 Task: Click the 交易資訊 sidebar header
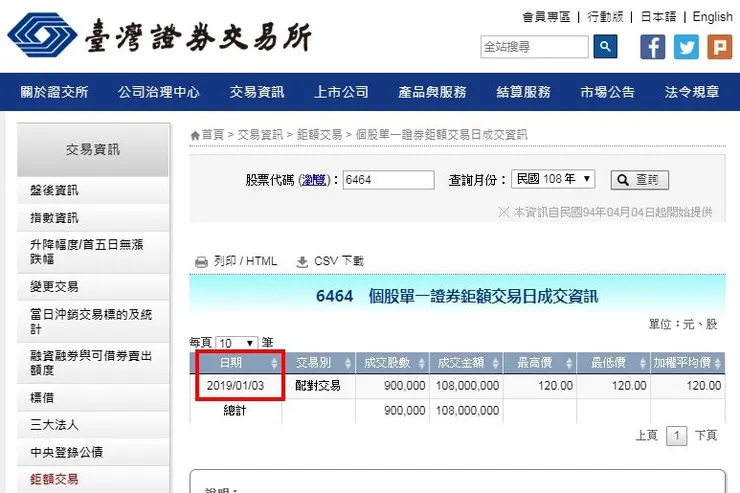pyautogui.click(x=93, y=150)
